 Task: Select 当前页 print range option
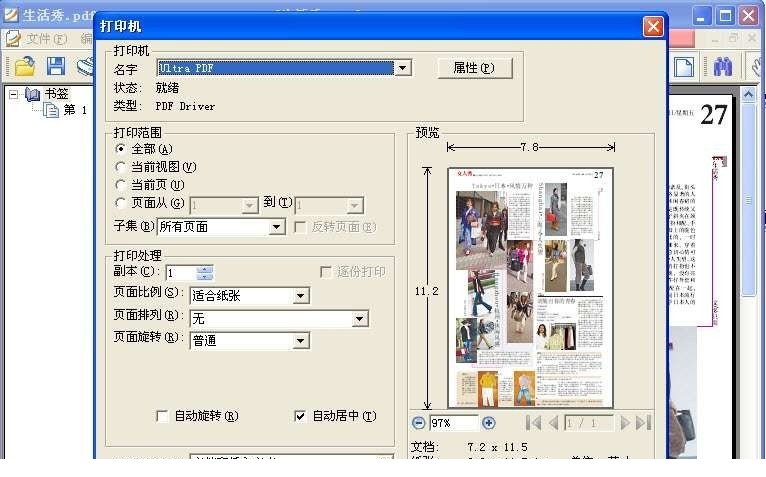(x=120, y=185)
